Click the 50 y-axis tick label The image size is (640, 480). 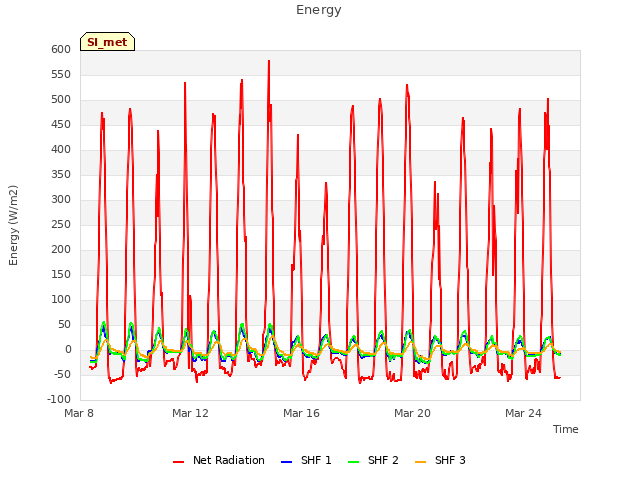64,324
